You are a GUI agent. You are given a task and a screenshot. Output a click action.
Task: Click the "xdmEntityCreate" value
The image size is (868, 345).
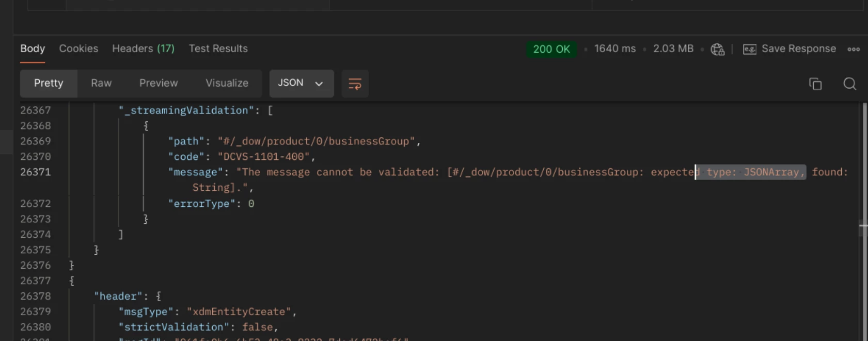[x=239, y=312]
